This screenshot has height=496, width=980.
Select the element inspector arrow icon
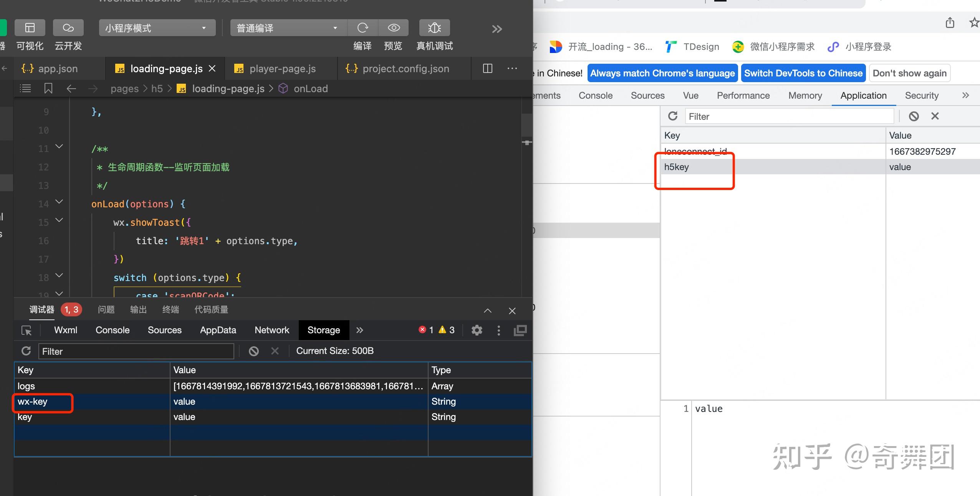coord(26,330)
